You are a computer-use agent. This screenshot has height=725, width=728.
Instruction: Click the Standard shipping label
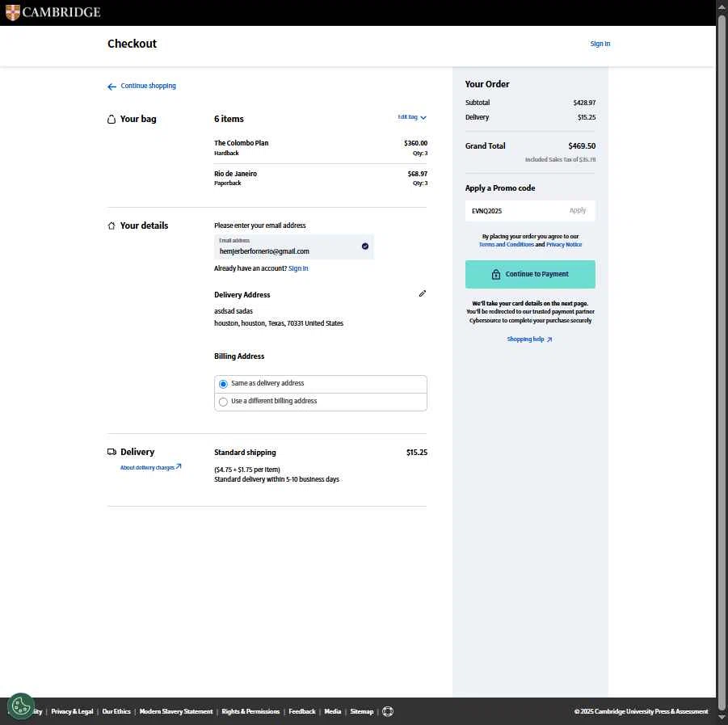[245, 453]
